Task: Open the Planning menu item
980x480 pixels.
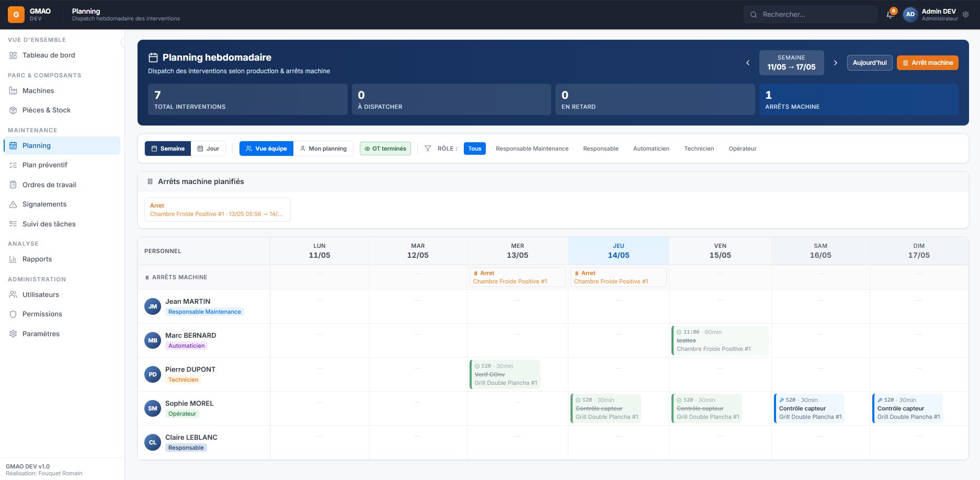Action: click(x=62, y=145)
